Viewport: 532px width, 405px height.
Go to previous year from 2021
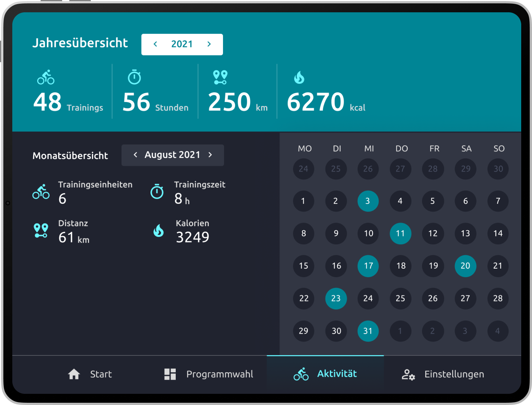click(x=155, y=44)
